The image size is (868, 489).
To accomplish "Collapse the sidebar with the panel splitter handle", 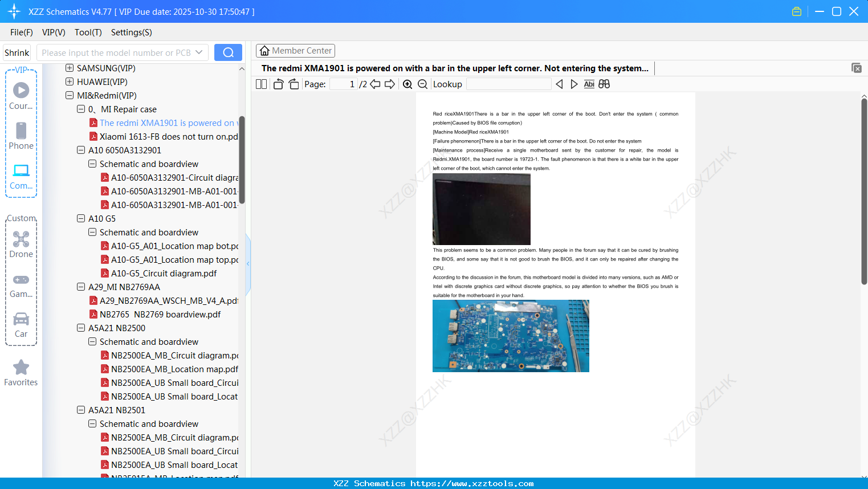I will coord(248,263).
